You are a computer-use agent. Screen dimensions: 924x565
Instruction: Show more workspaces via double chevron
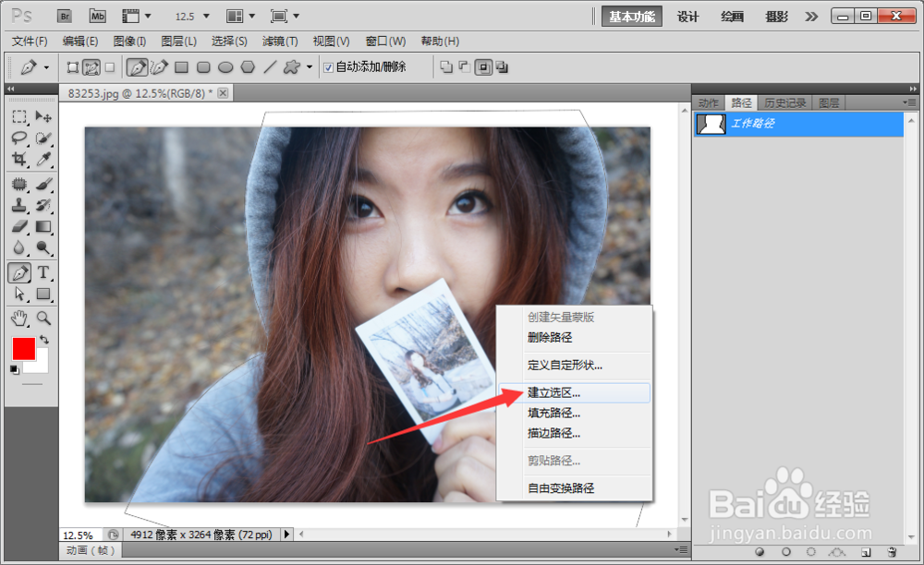click(x=811, y=16)
